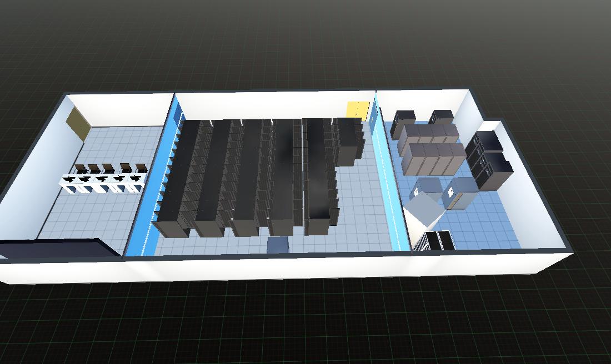This screenshot has height=364, width=611.
Task: Click the back-right small dark cabinet in power room
Action: tap(442, 118)
